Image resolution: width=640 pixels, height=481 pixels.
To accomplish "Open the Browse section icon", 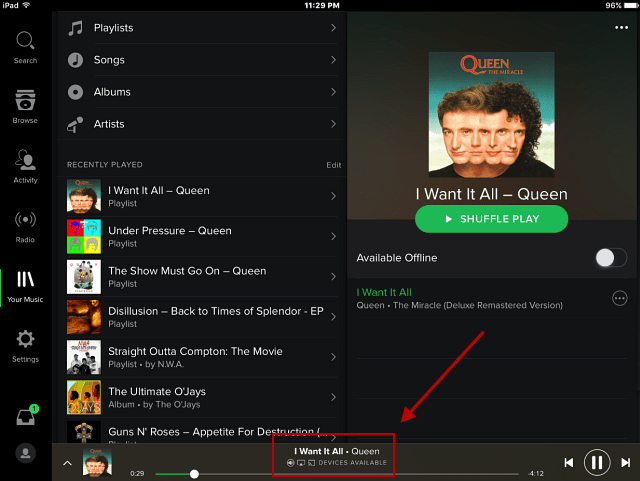I will coord(25,100).
